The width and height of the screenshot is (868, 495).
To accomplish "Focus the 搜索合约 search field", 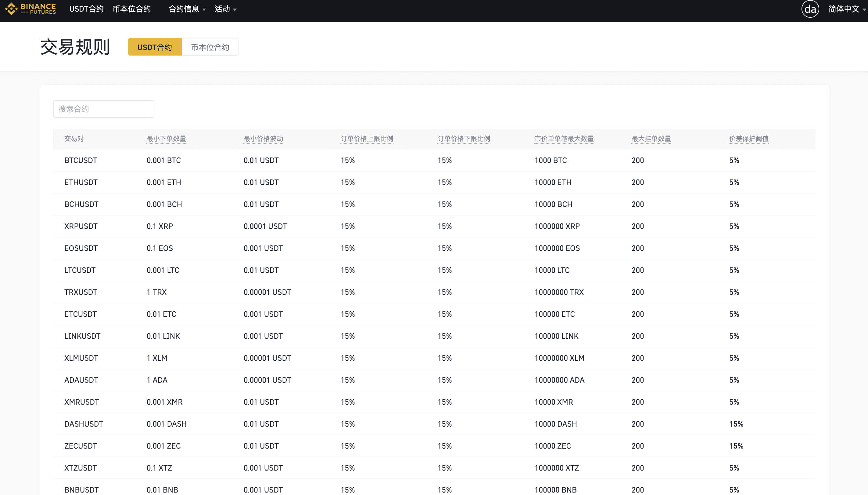I will point(104,109).
